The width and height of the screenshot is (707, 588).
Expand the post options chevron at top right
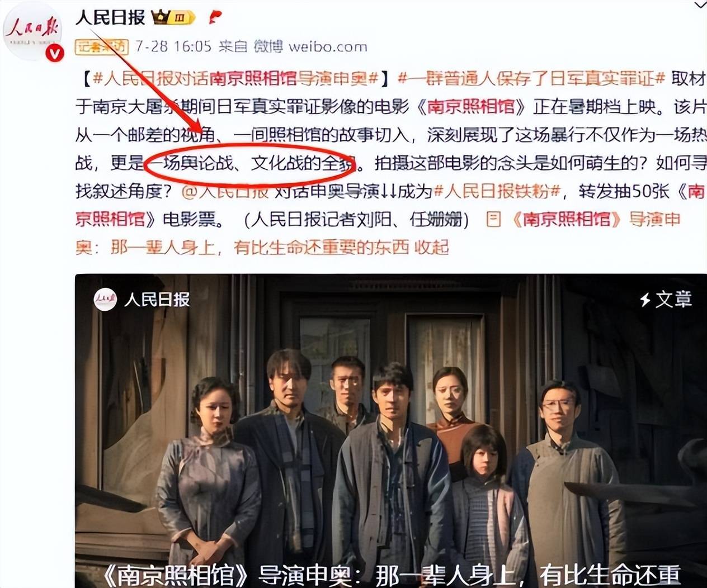[x=699, y=5]
